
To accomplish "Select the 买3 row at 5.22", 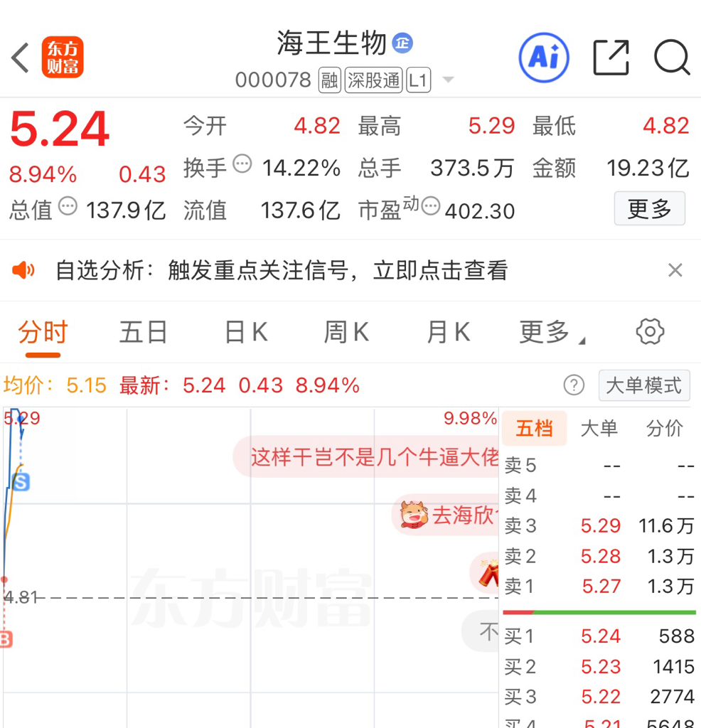I will coord(599,697).
